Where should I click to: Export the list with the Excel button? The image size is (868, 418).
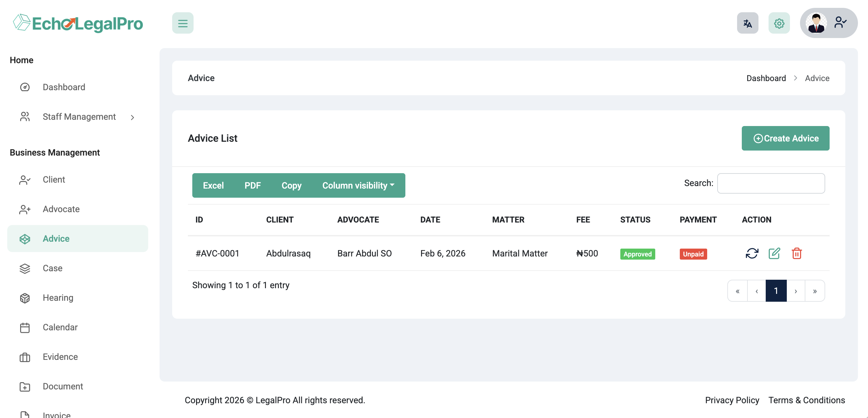tap(213, 185)
